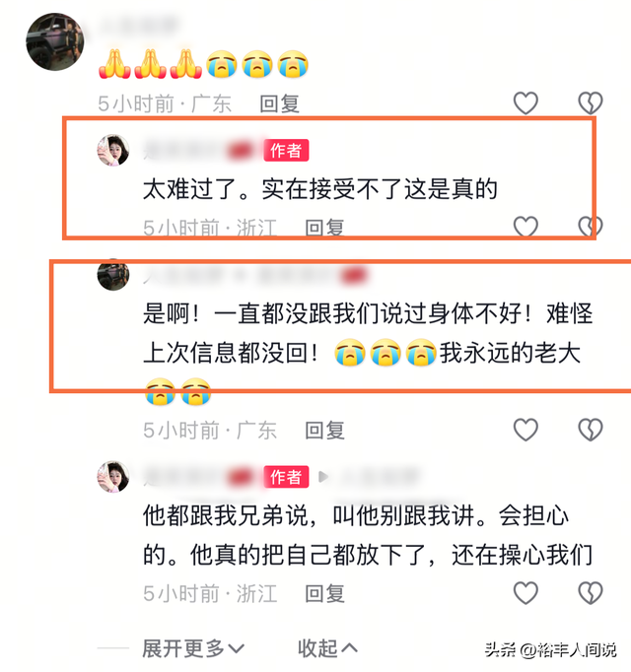Reply to the first comment from 广东
The width and height of the screenshot is (631, 672).
tap(279, 103)
